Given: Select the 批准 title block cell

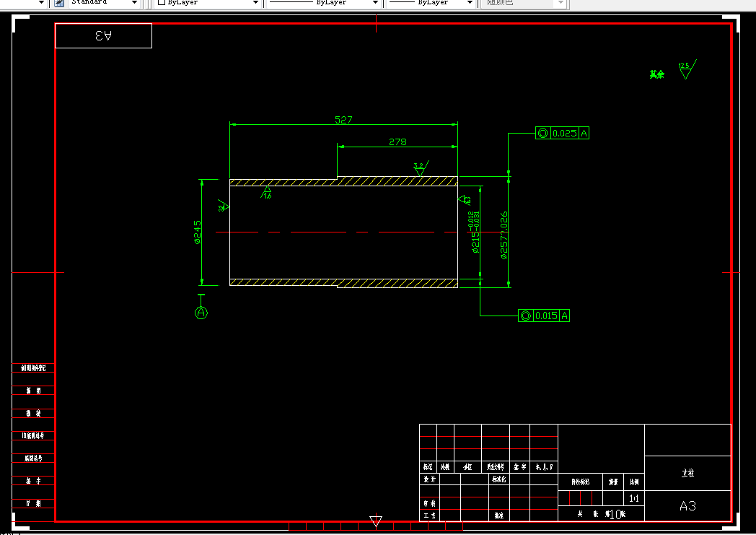Looking at the screenshot, I should pos(499,516).
